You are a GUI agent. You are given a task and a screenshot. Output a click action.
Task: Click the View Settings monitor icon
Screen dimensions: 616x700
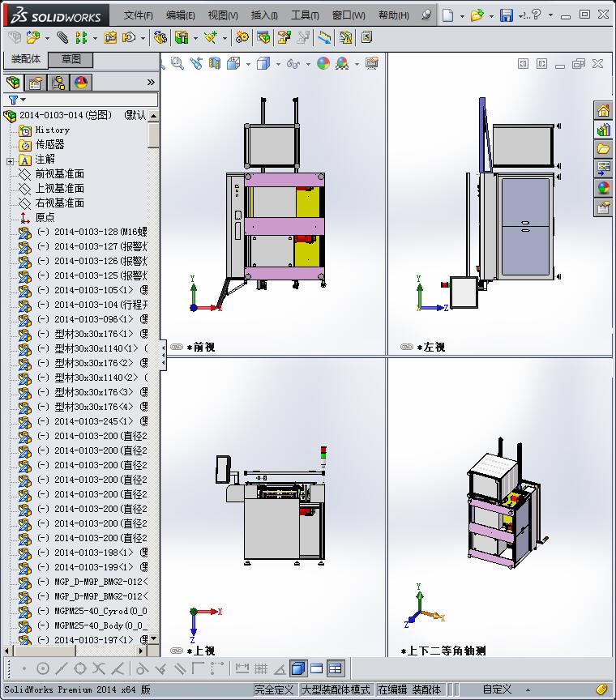click(372, 63)
